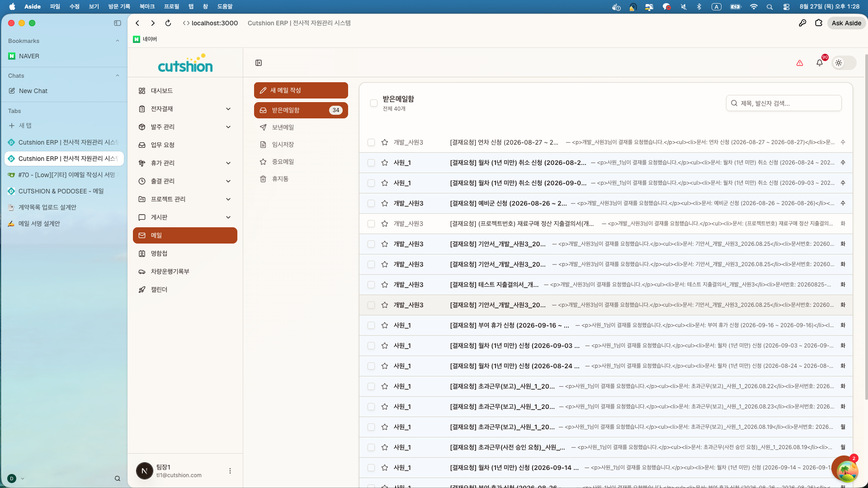Click the red warning triangle icon
The width and height of the screenshot is (868, 488).
[x=800, y=63]
